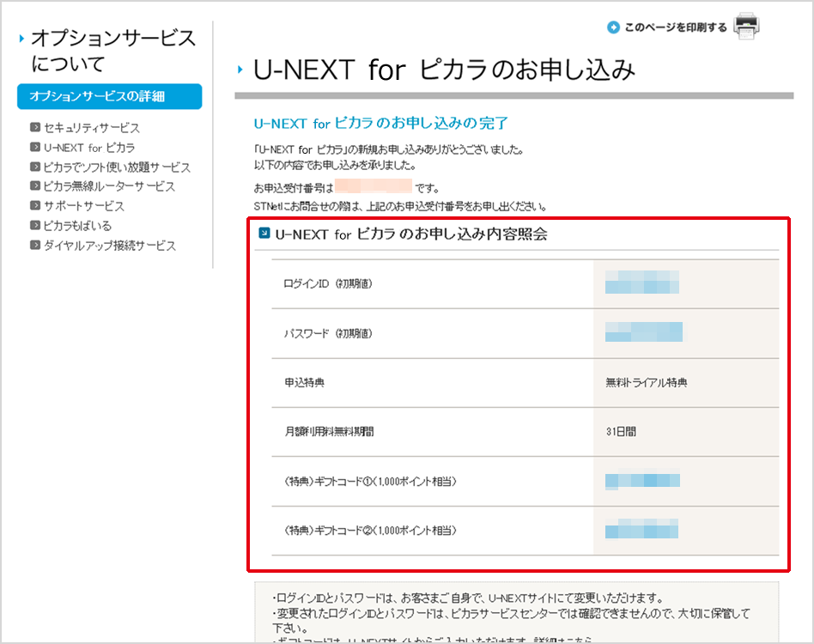This screenshot has height=644, width=814.
Task: Click the 無料トライアル特典 value
Action: point(647,382)
